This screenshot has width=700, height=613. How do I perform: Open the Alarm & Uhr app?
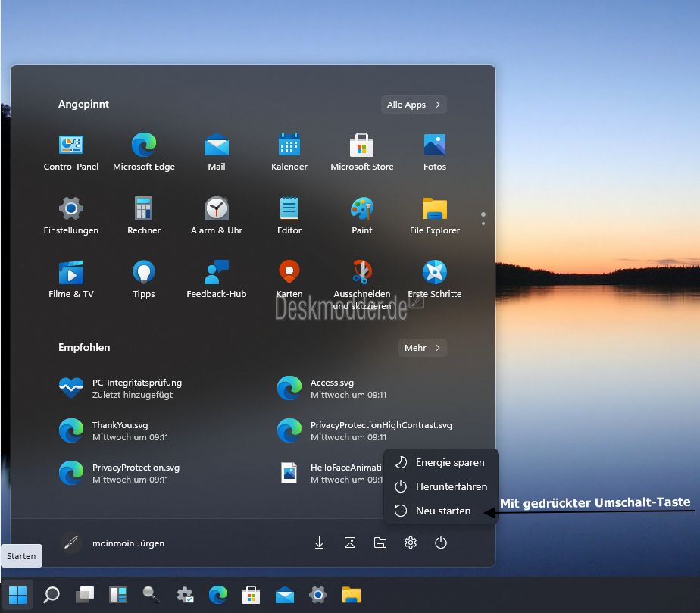[217, 215]
